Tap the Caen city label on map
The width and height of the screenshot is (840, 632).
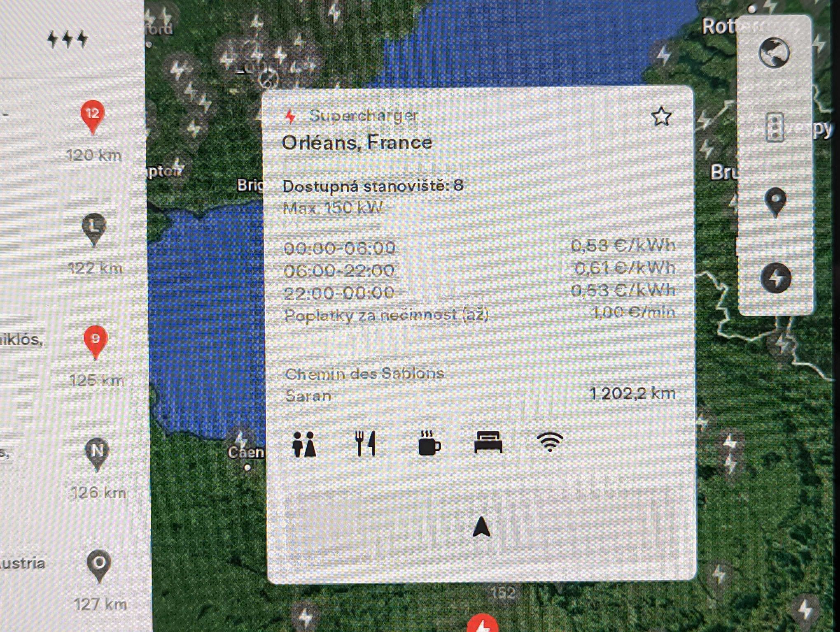[246, 452]
